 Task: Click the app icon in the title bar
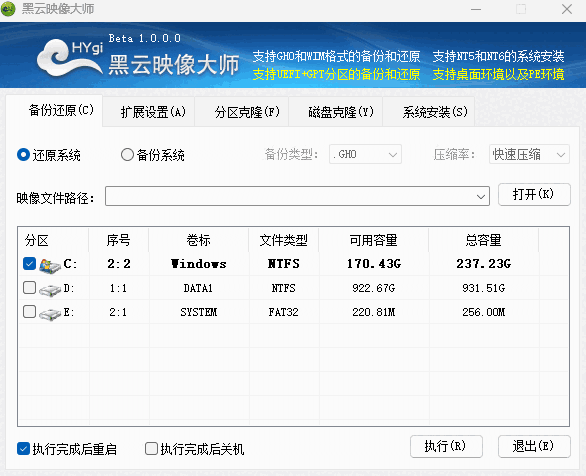[8, 9]
